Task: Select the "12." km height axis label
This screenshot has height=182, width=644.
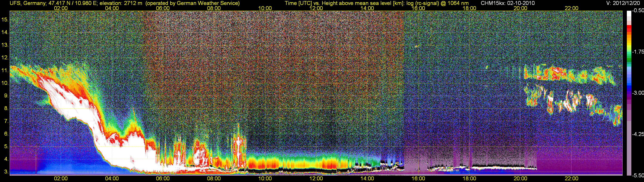Action: [x=5, y=58]
